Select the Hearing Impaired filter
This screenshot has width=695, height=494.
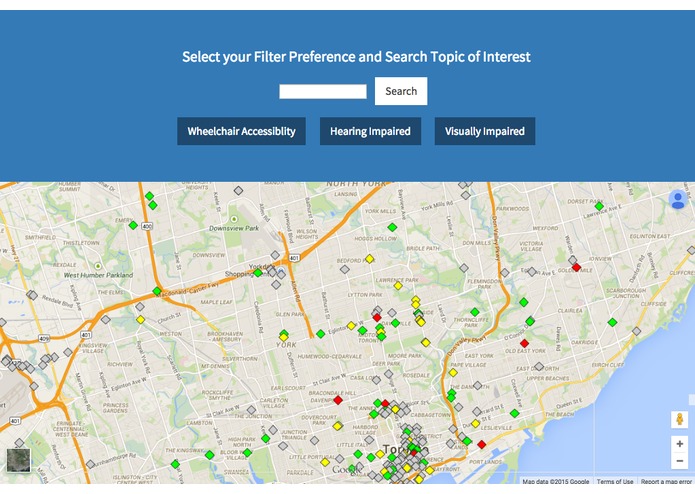[370, 131]
